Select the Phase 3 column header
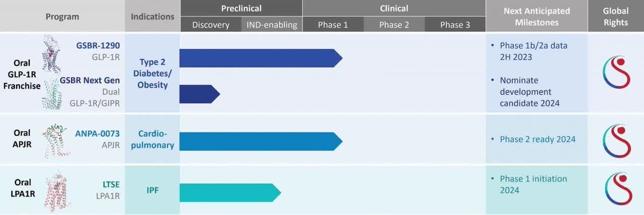Screen dimensions: 644x215 (455, 25)
